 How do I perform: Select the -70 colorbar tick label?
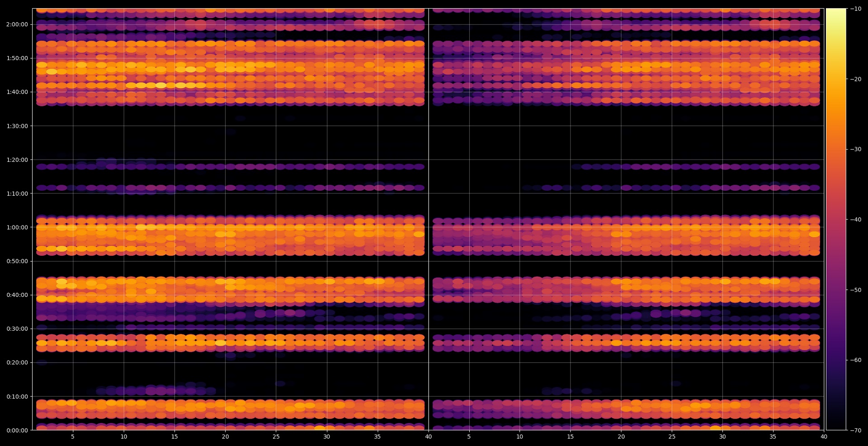coord(856,431)
